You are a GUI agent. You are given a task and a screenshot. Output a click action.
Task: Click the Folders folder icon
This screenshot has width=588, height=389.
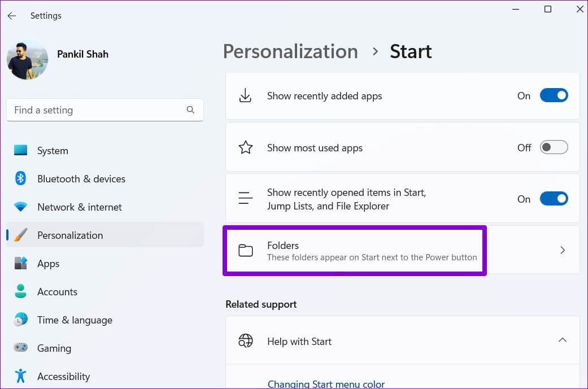tap(246, 250)
